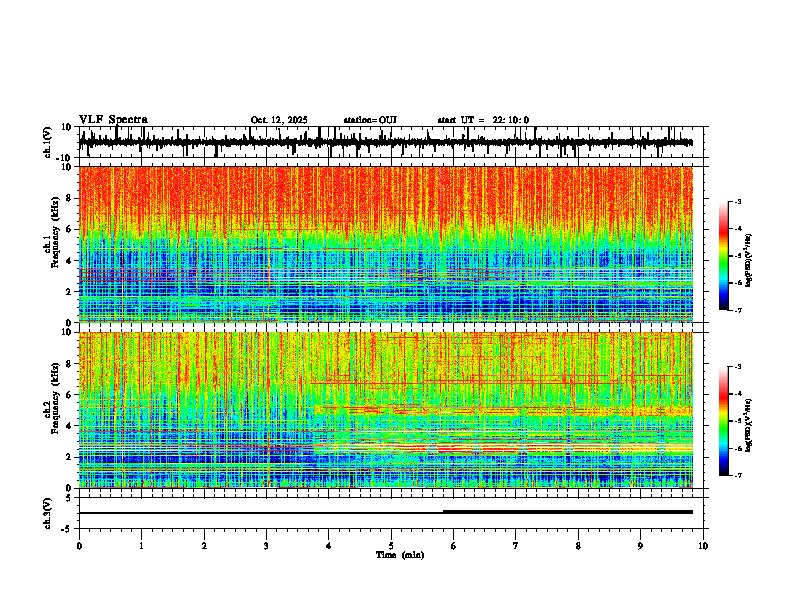The image size is (792, 612).
Task: Click inside the ch.1 spectrogram panel
Action: [393, 244]
